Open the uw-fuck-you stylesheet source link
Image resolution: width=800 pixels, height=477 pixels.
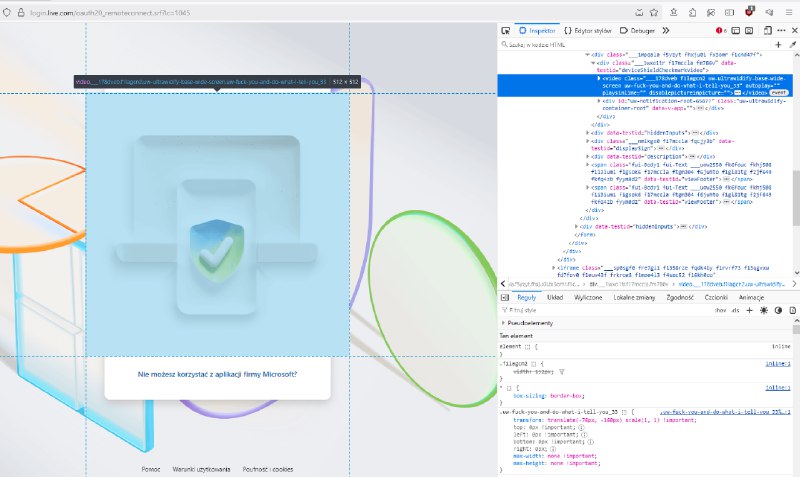click(725, 412)
